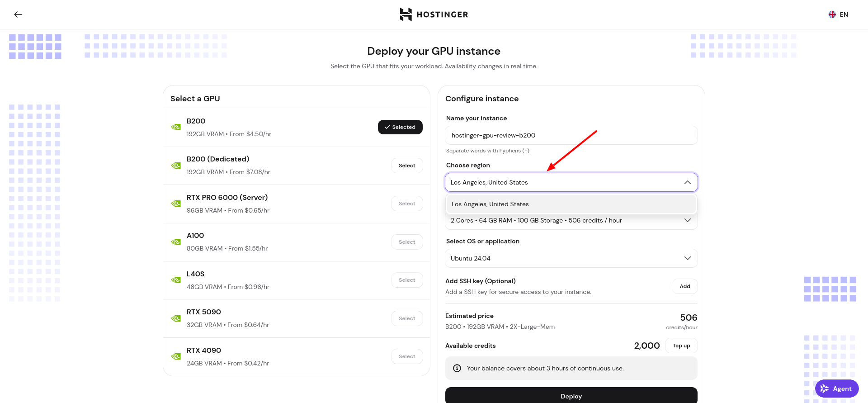Click the NVIDIA icon beside RTX 4090

176,356
